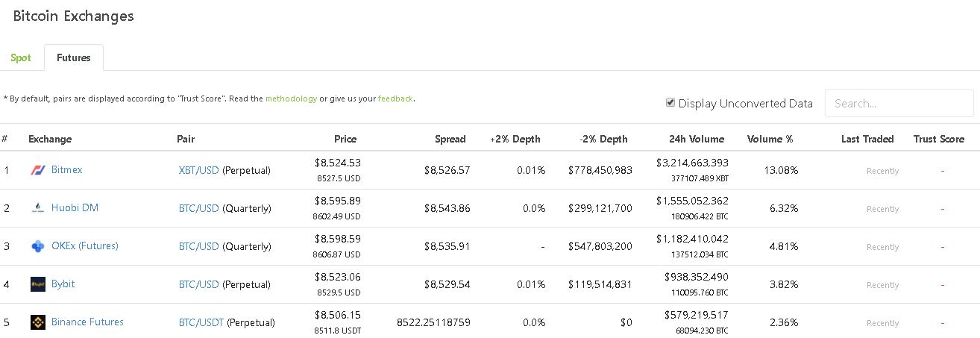Screen dimensions: 980x338
Task: Click Binance Futures price $8,506.15
Action: pos(338,314)
